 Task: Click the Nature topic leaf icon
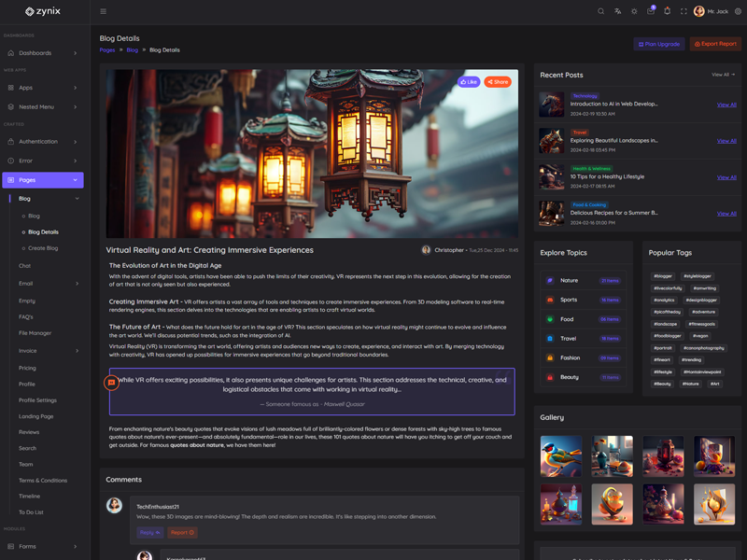click(550, 280)
